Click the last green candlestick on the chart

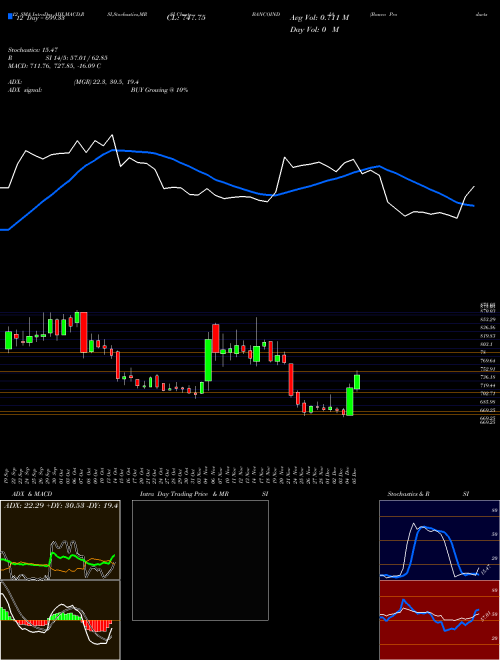[357, 382]
